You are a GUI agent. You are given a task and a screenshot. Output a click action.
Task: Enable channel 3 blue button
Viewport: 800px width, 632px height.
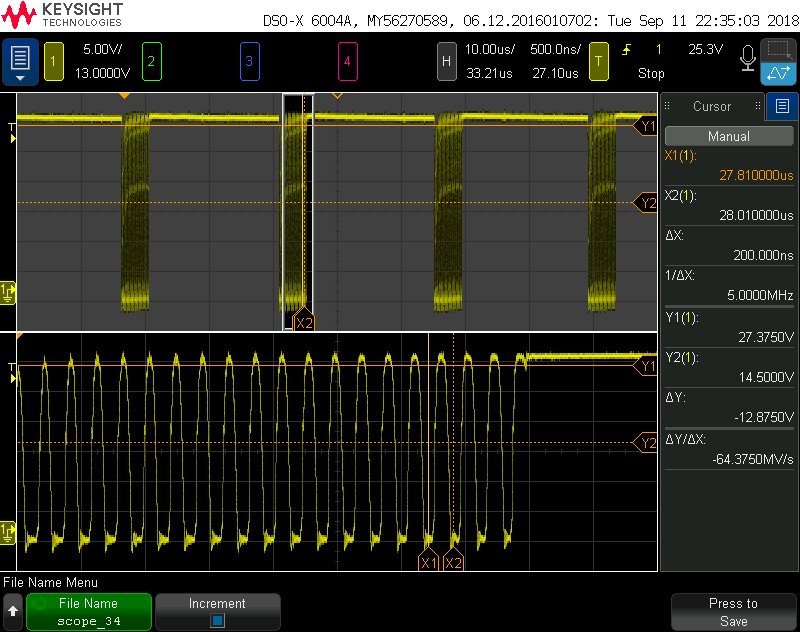tap(249, 62)
